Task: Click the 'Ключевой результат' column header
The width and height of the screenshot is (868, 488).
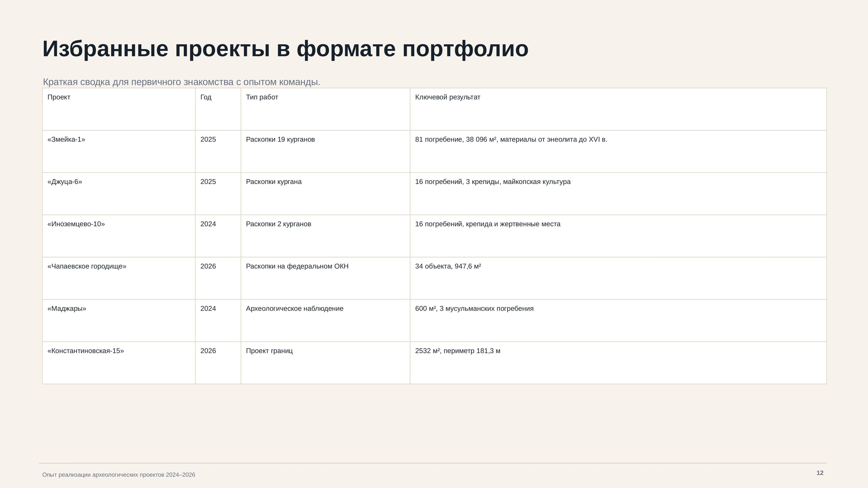Action: tap(448, 97)
